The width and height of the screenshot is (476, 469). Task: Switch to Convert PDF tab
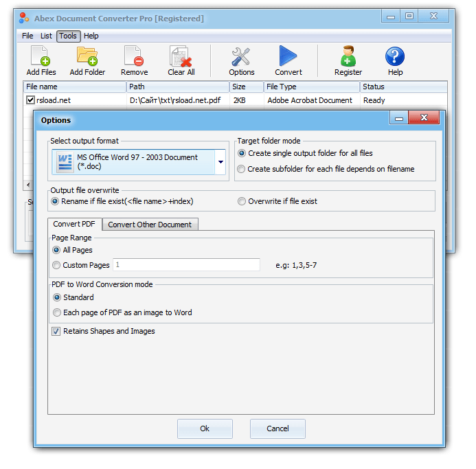coord(74,224)
